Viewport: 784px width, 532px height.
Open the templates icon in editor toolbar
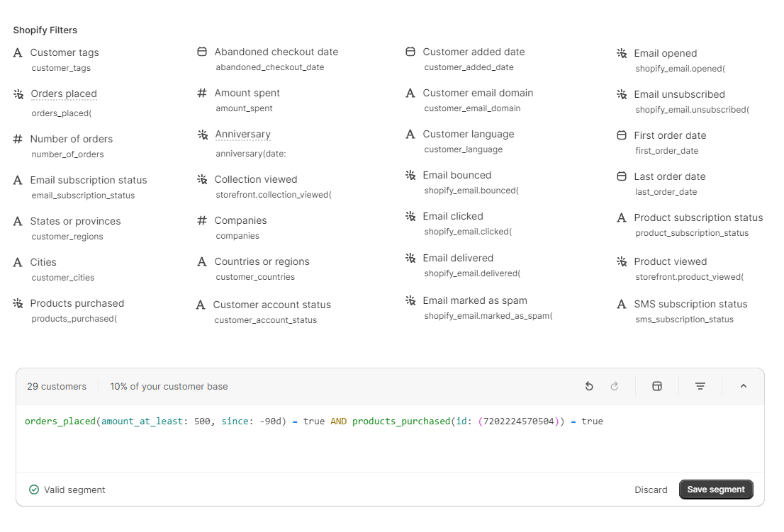[657, 386]
